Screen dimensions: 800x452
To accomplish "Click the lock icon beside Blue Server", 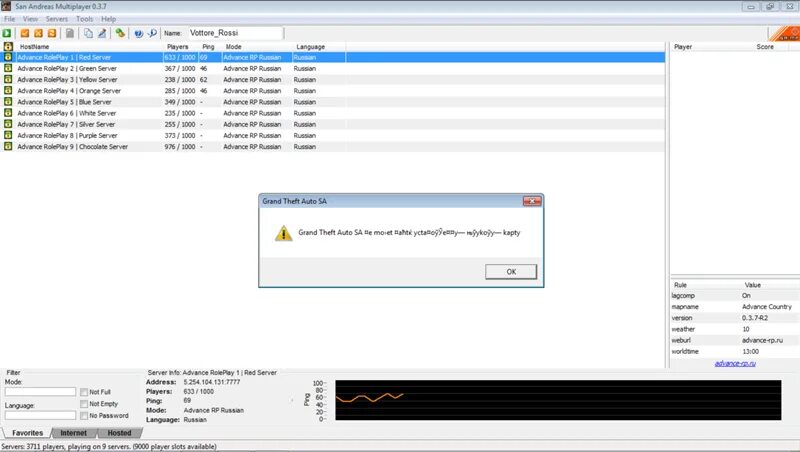I will point(8,102).
